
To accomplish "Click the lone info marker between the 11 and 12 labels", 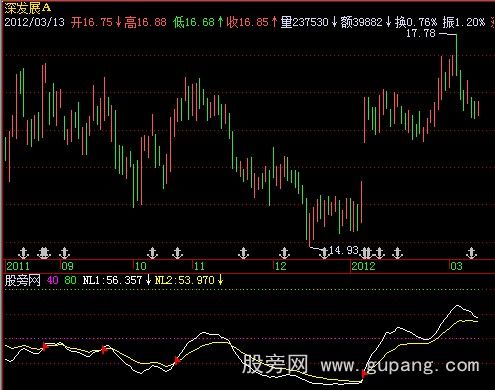I will point(244,253).
